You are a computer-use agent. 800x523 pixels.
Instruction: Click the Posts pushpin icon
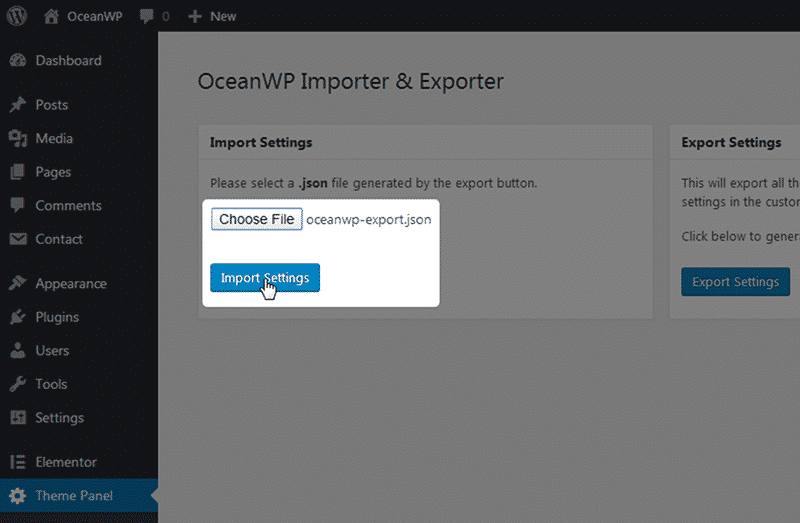tap(18, 105)
